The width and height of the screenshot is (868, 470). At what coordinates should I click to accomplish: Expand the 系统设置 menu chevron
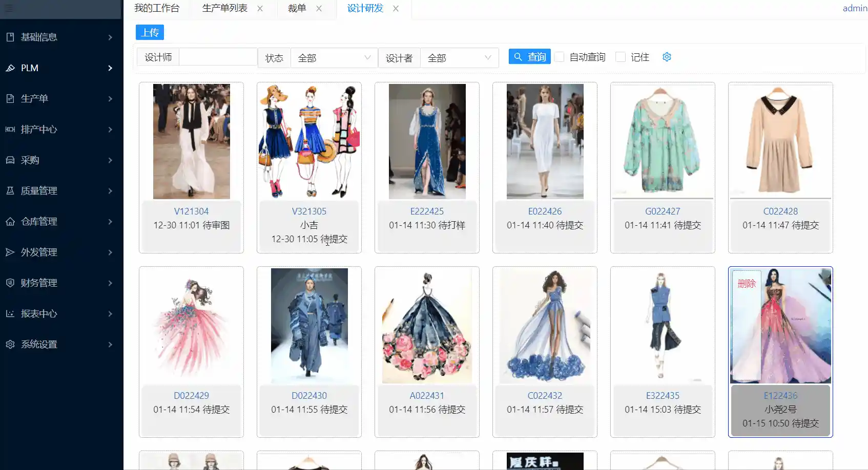pos(110,344)
